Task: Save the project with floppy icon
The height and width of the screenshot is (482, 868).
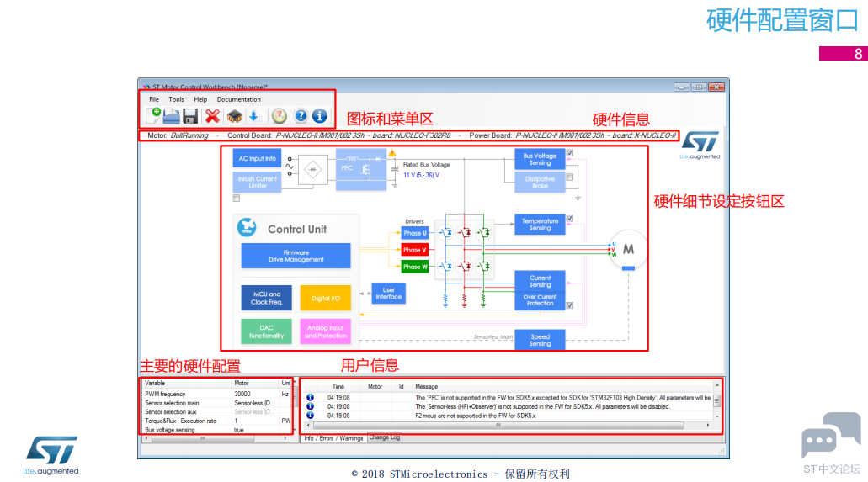Action: tap(190, 116)
